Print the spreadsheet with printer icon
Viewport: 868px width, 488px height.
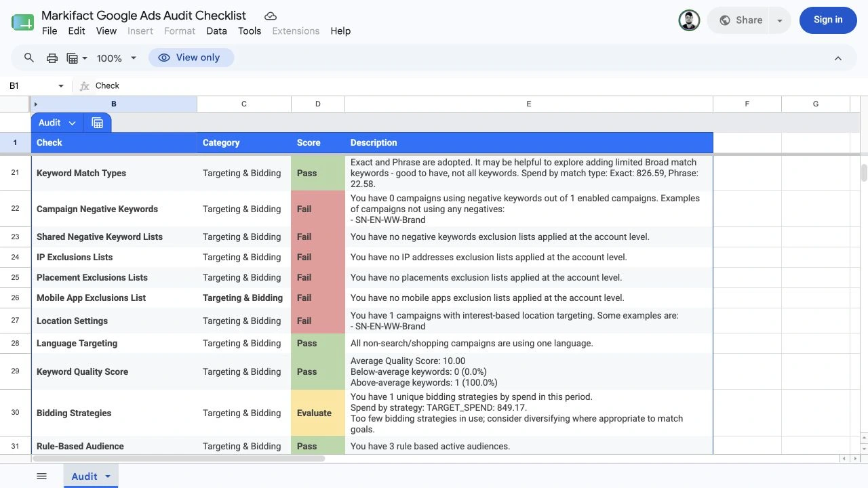[x=52, y=58]
